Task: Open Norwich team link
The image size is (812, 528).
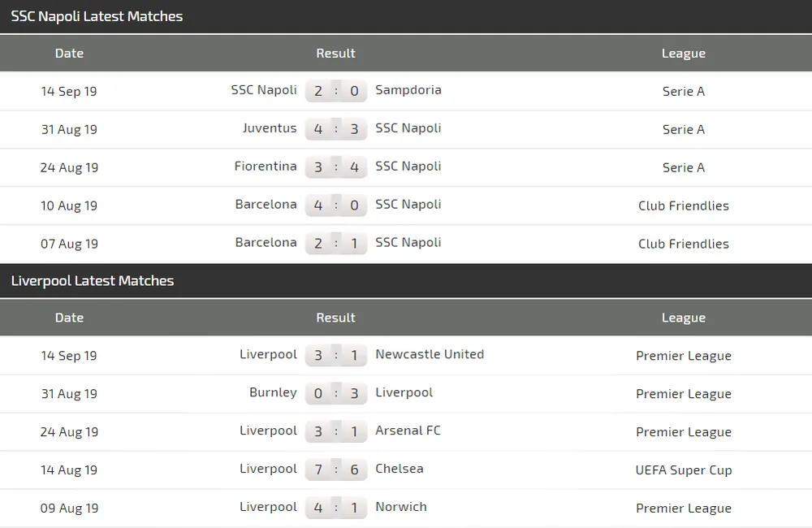Action: point(400,507)
